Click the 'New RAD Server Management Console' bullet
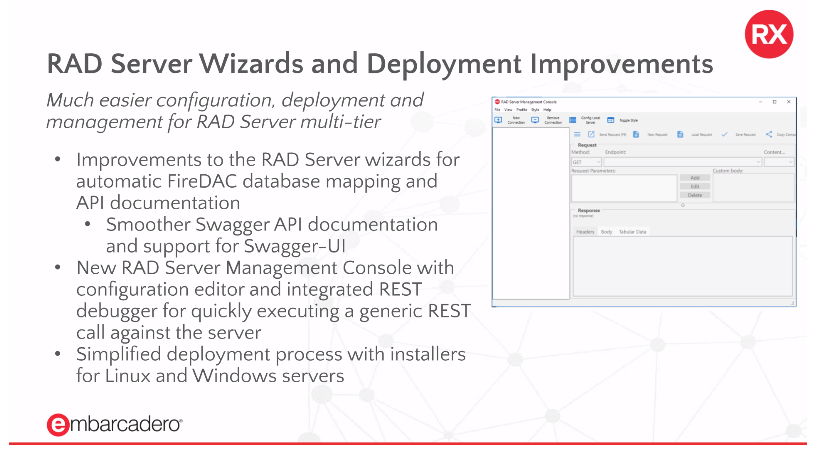This screenshot has height=456, width=816. [273, 300]
